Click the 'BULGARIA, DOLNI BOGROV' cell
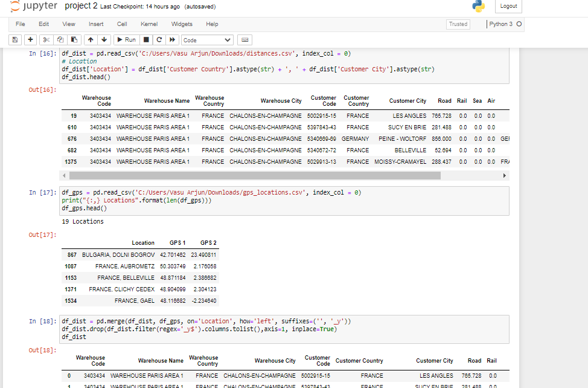 coord(118,255)
